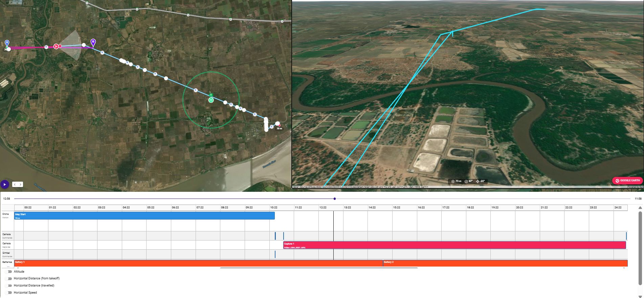Image resolution: width=644 pixels, height=298 pixels.
Task: Click the last camera command marker near 24:22
Action: (x=626, y=236)
